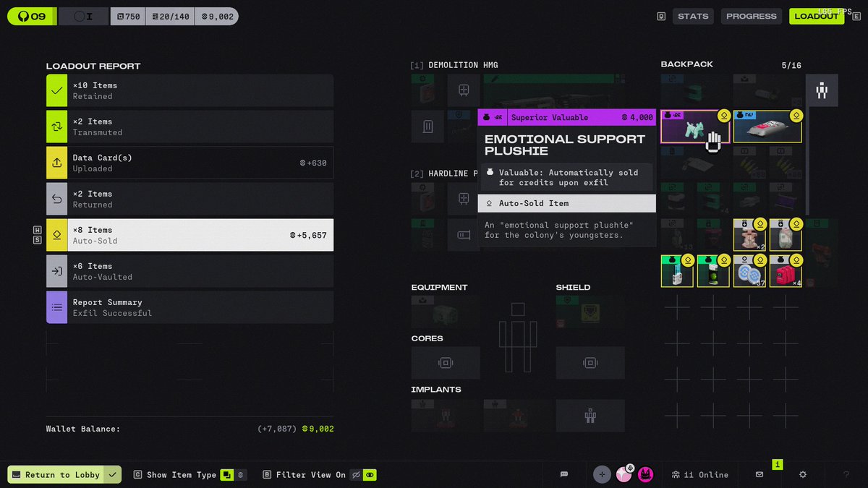
Task: Open the 11 Online players list
Action: [x=699, y=475]
